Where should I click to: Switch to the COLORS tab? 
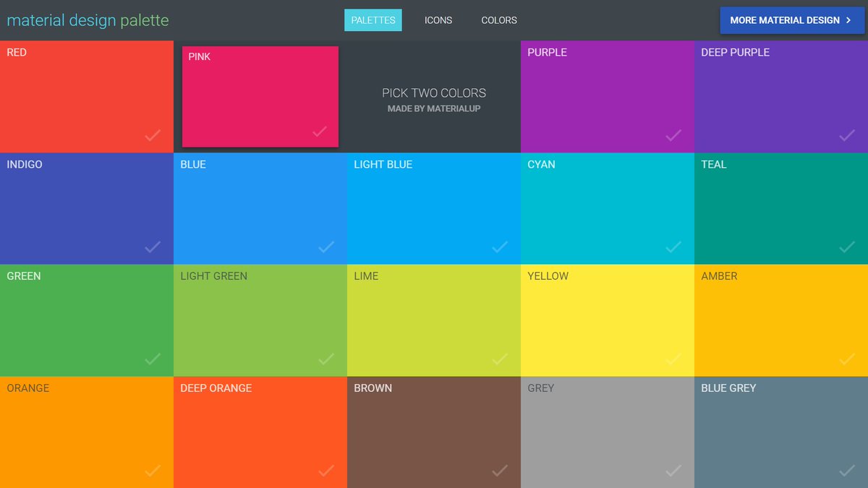click(x=498, y=20)
